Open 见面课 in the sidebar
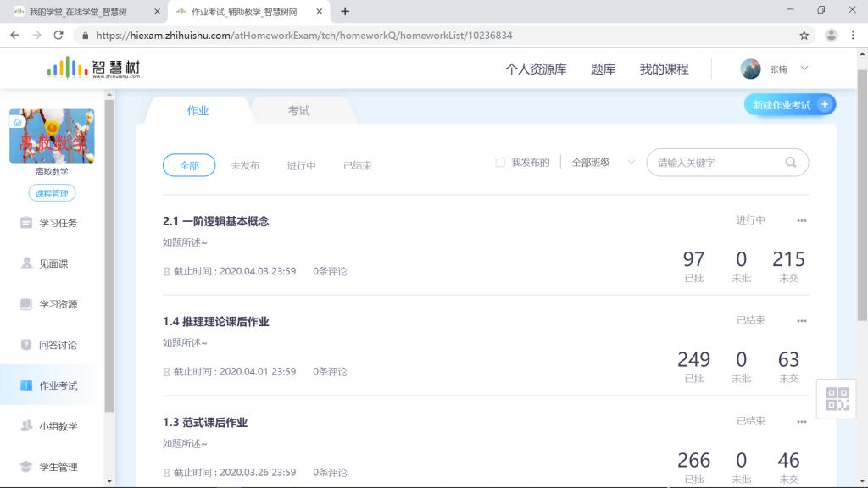The width and height of the screenshot is (868, 488). pos(53,263)
